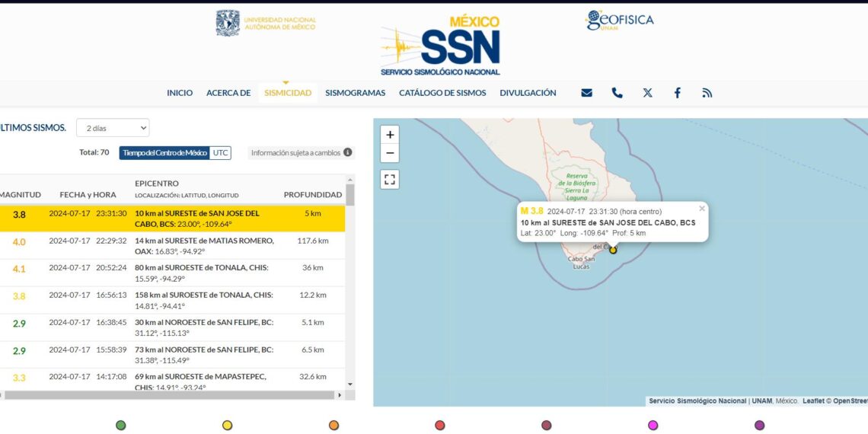Select the Mapastepec, CHIS earthquake row
868x434 pixels.
(171, 380)
